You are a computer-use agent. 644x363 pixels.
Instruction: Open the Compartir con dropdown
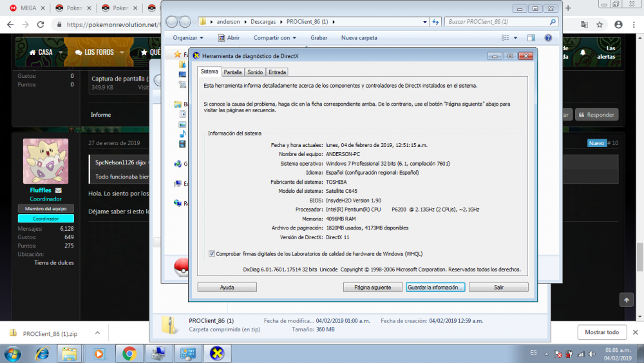(274, 38)
